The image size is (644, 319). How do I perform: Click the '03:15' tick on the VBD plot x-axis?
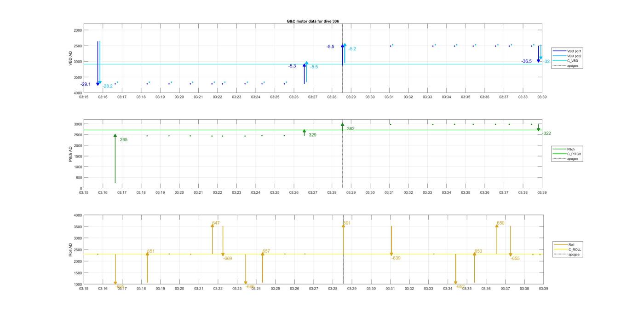pyautogui.click(x=84, y=97)
